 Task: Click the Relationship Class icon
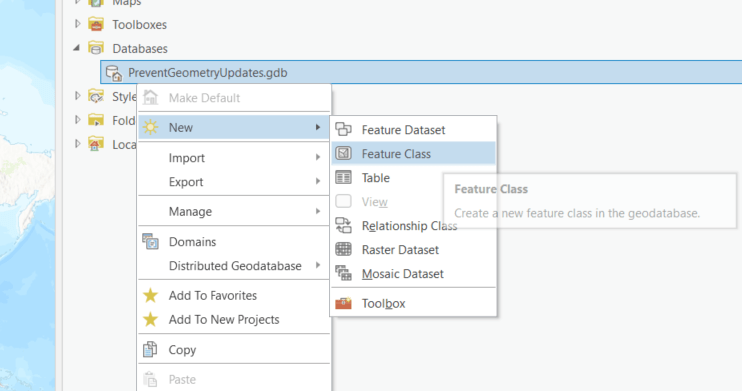(x=344, y=225)
